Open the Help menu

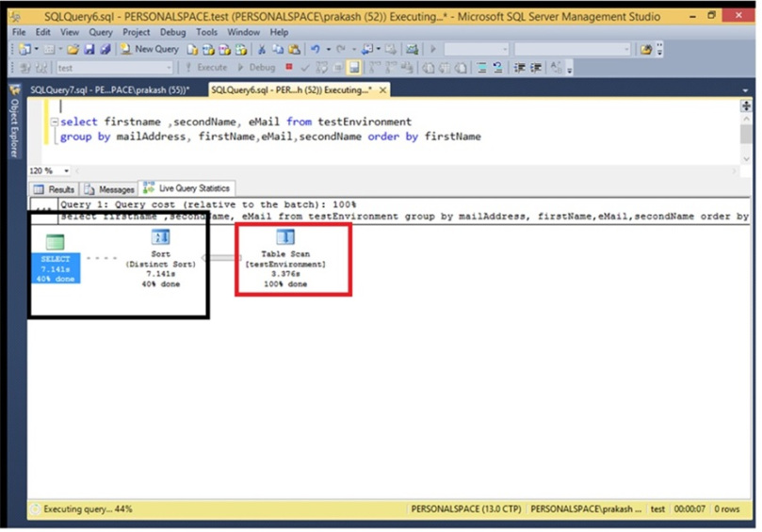click(x=279, y=32)
